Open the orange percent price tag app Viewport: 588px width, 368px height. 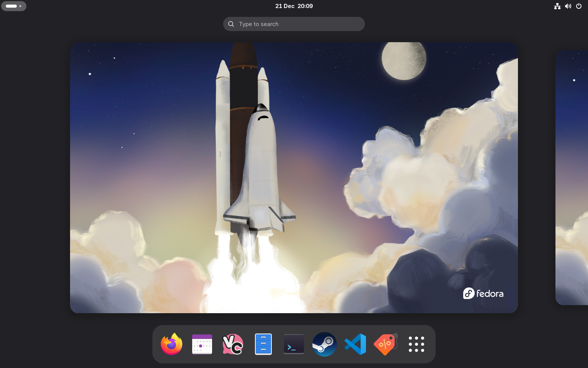tap(386, 344)
